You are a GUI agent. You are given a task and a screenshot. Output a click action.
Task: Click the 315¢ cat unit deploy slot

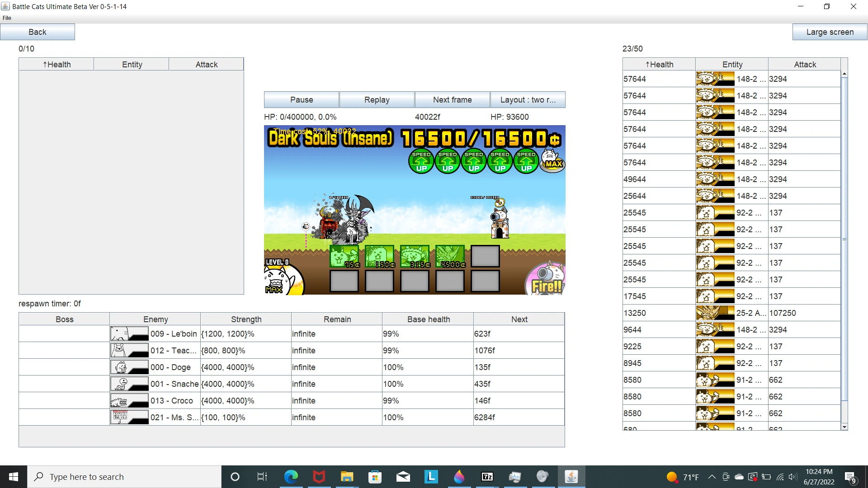(415, 257)
